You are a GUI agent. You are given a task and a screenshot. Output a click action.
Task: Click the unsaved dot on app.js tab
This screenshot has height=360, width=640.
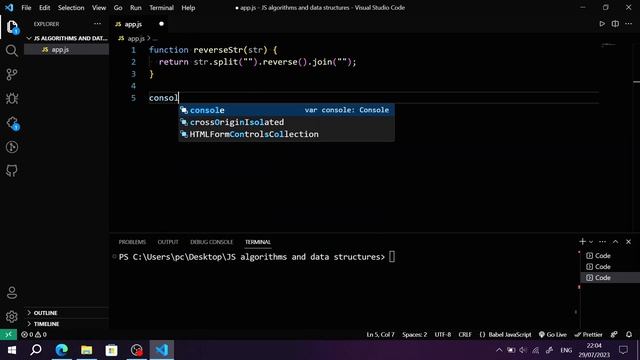[x=161, y=24]
